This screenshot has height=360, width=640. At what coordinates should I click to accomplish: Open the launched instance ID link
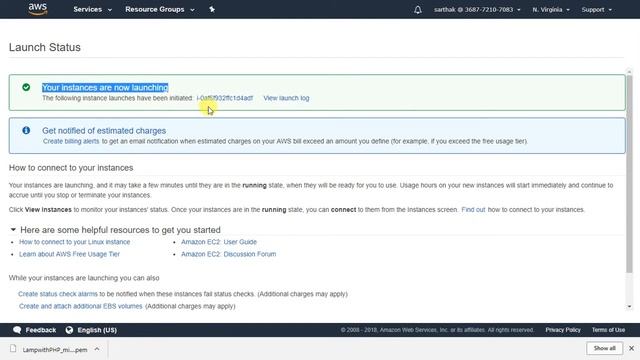(x=225, y=98)
